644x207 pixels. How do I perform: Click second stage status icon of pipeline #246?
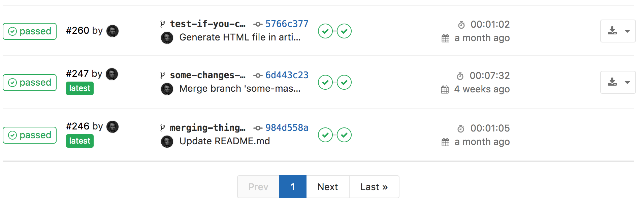[x=344, y=135]
